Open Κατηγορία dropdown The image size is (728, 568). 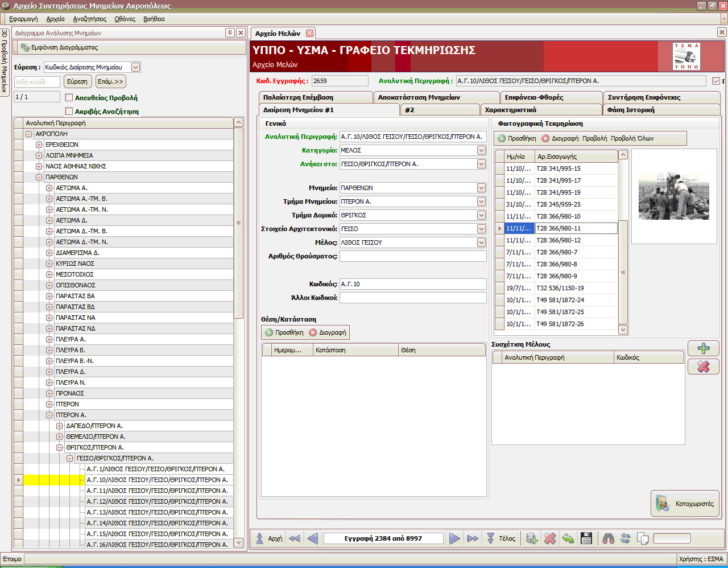click(x=481, y=150)
